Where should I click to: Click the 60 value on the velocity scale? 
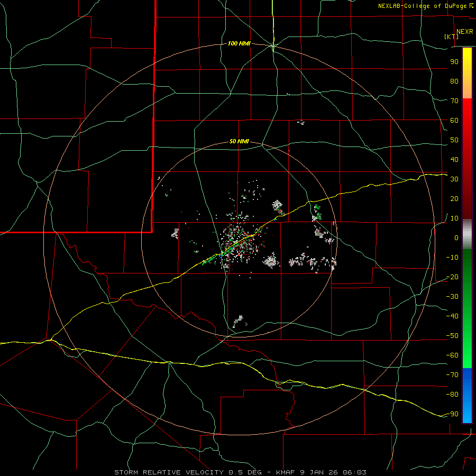(x=454, y=121)
